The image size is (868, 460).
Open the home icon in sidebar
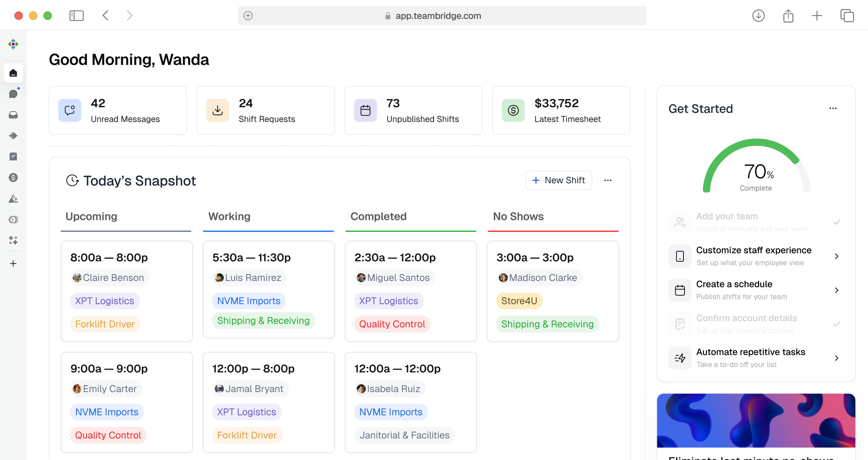point(13,73)
